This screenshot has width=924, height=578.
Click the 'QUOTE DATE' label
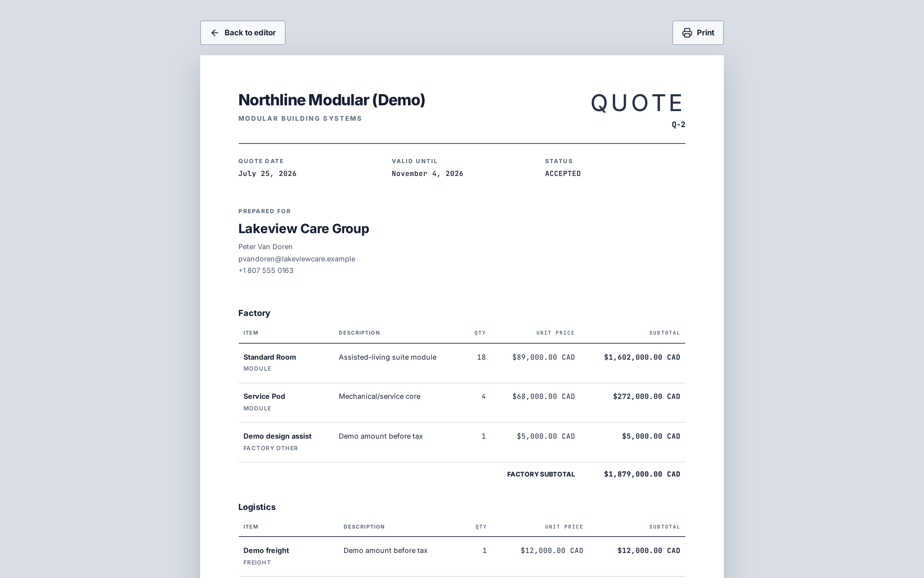pyautogui.click(x=261, y=161)
